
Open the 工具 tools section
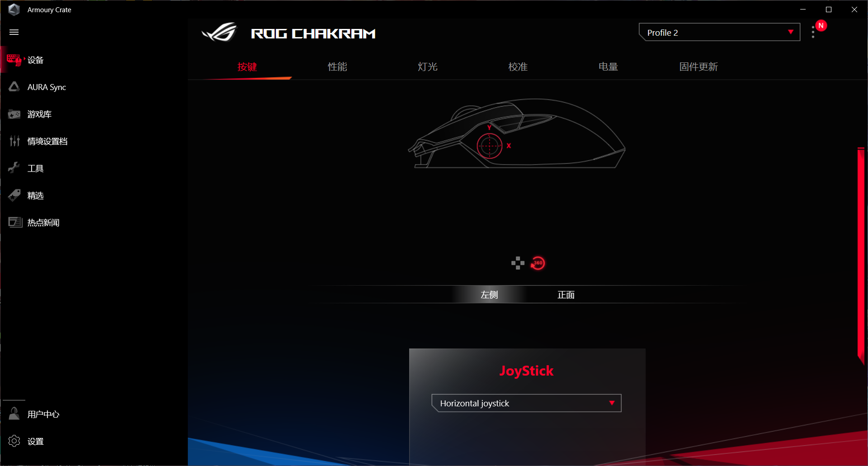35,168
